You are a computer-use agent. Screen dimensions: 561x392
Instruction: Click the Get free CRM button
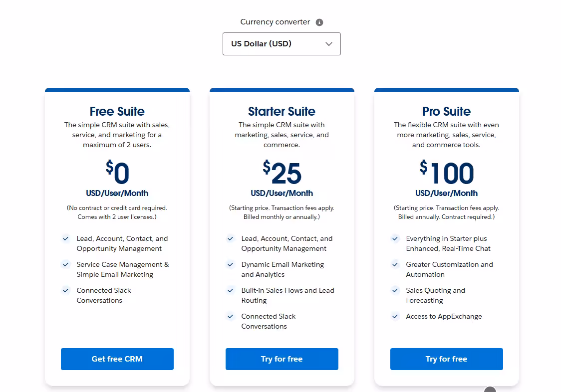(117, 359)
